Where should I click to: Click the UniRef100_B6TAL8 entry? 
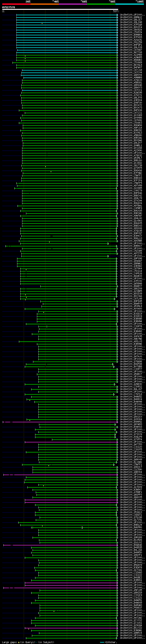(x=131, y=65)
